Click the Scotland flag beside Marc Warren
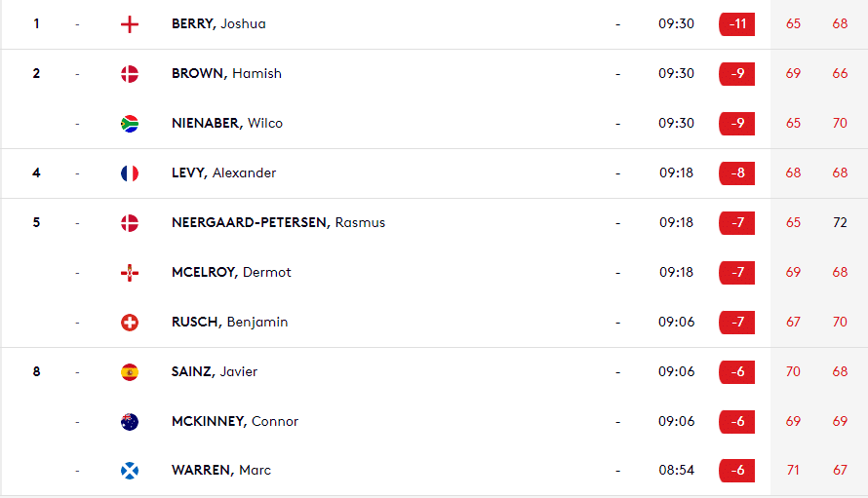 pos(130,471)
